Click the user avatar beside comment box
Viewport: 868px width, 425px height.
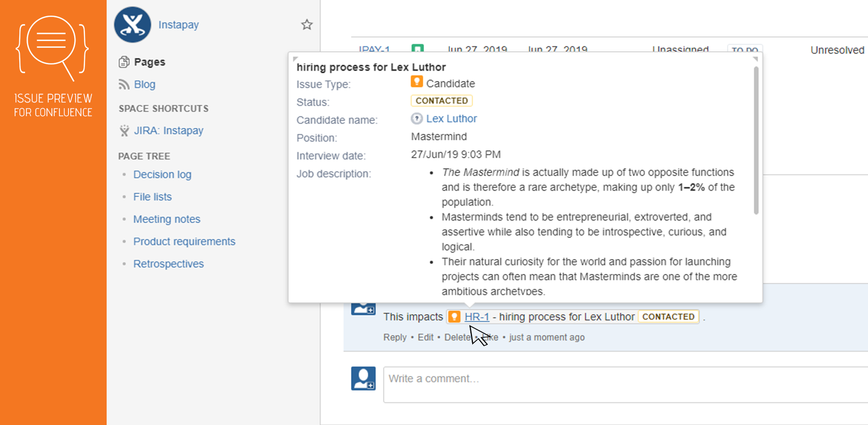click(x=363, y=378)
